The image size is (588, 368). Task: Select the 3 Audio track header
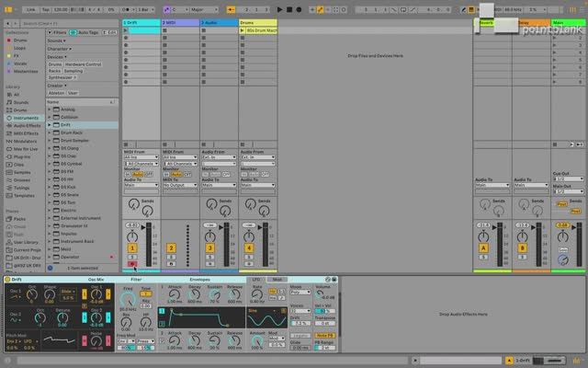(219, 23)
